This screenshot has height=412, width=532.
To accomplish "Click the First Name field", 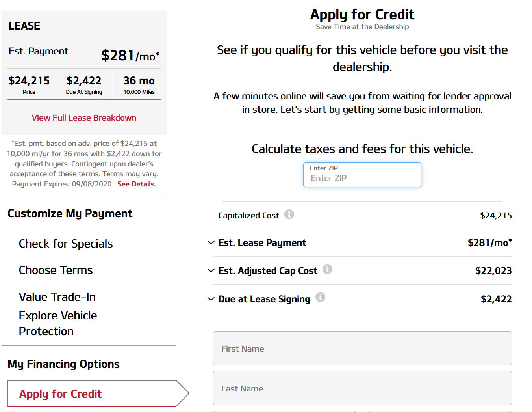I will coord(362,348).
